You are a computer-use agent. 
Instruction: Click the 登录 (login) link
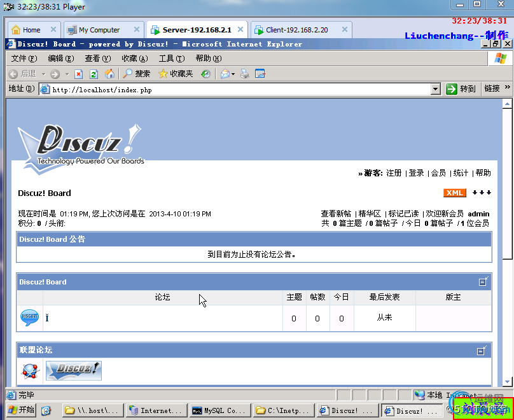pos(416,173)
